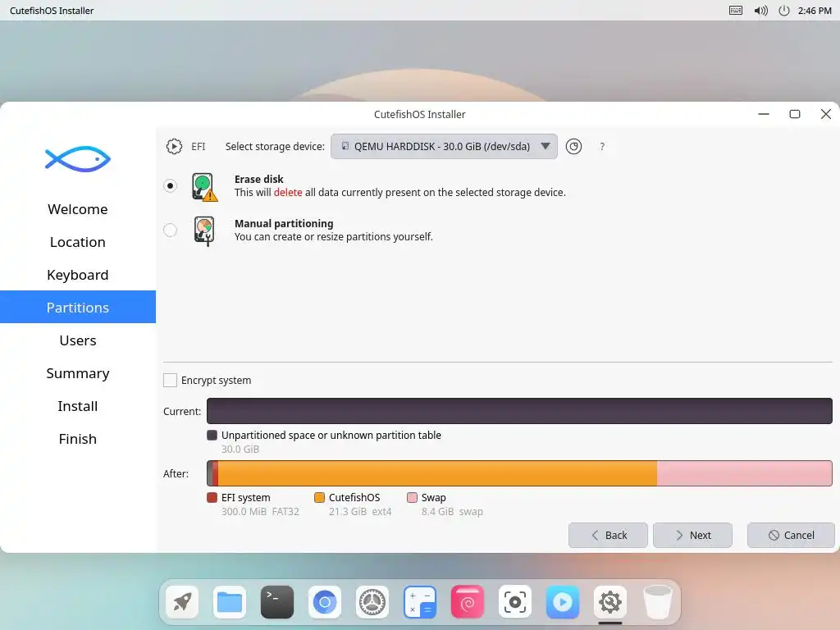Maximize the installer window
The height and width of the screenshot is (630, 840).
795,114
